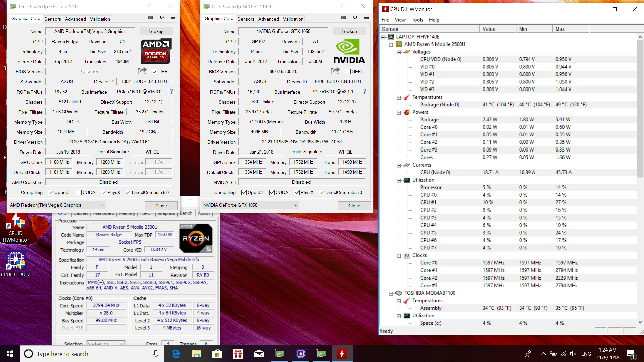This screenshot has height=362, width=644.
Task: Open NVIDIA GeForce GTX 1050 GPU selector dropdown
Action: pyautogui.click(x=250, y=205)
